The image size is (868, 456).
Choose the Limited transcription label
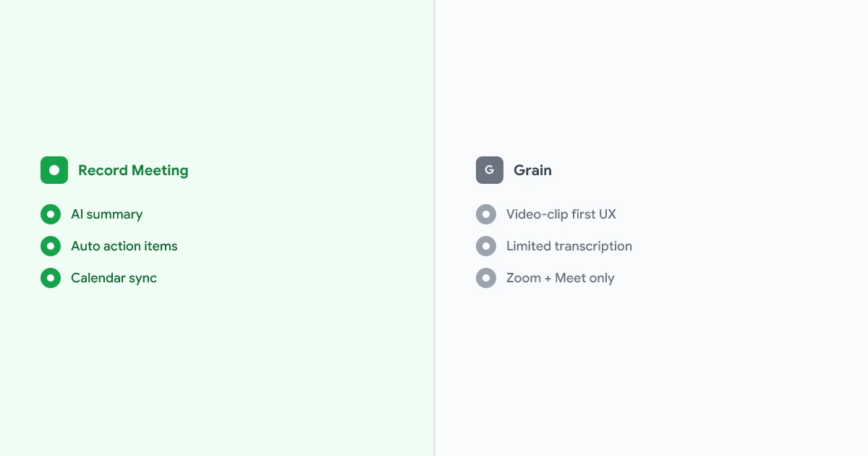pos(569,246)
